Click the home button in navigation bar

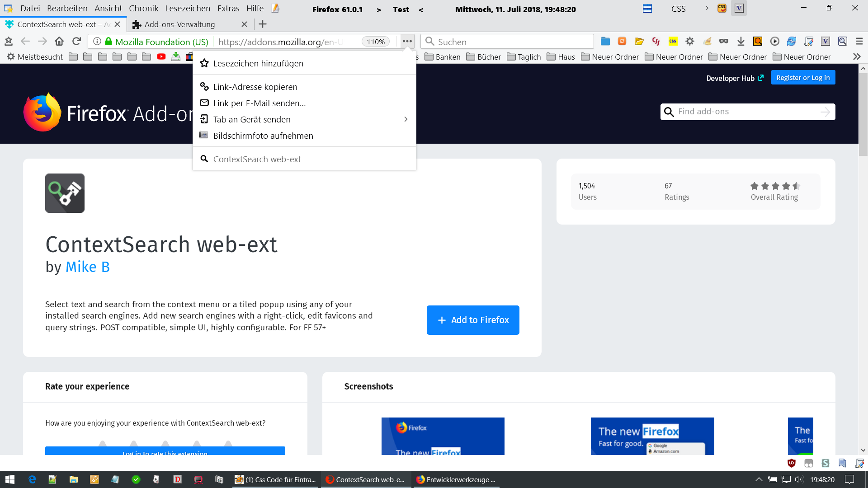pos(59,42)
